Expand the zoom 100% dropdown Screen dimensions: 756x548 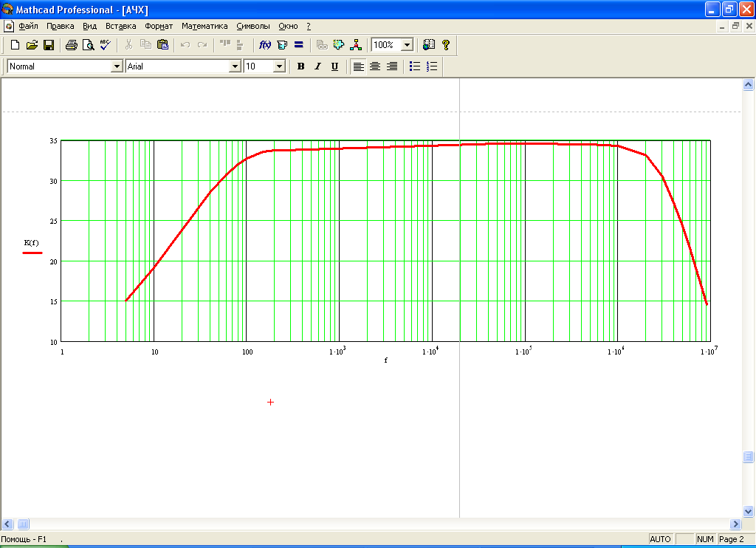click(407, 45)
